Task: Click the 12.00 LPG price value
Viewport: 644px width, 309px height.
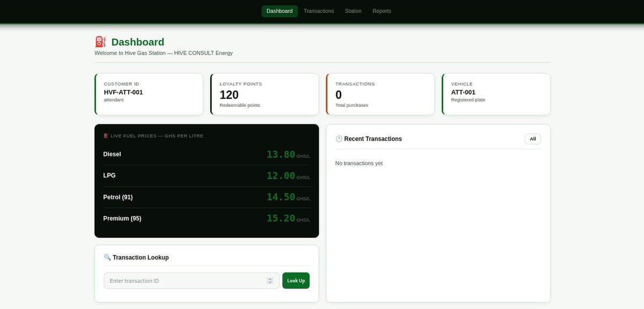Action: pos(281,175)
